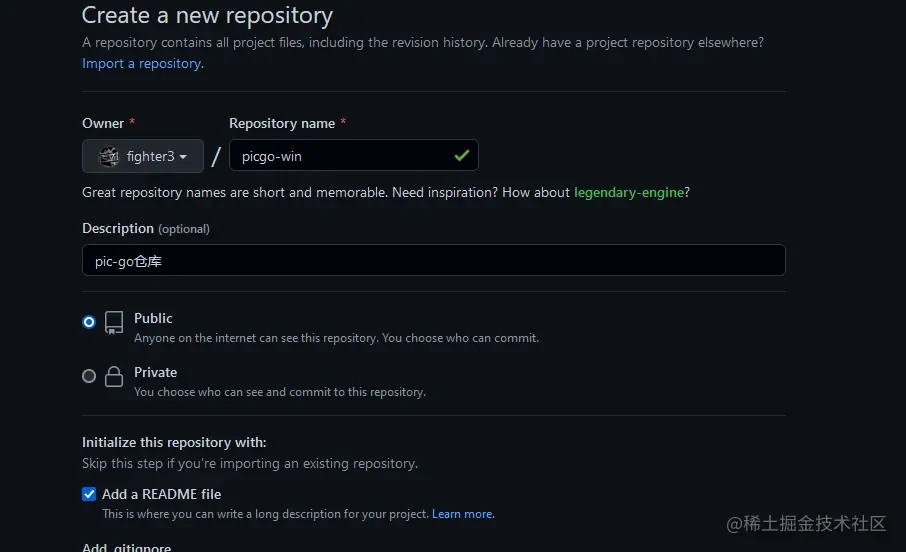Click the Repository name field containing picgo-win
Screen dimensions: 906x552
(x=354, y=155)
